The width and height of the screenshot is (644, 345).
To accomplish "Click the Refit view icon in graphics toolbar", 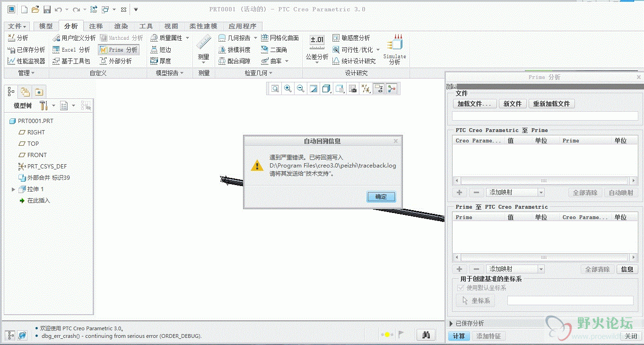I will (x=275, y=88).
